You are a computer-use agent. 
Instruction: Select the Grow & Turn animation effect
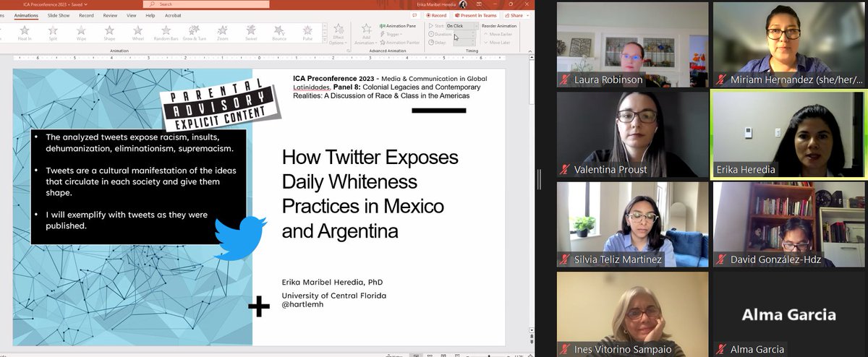(194, 33)
